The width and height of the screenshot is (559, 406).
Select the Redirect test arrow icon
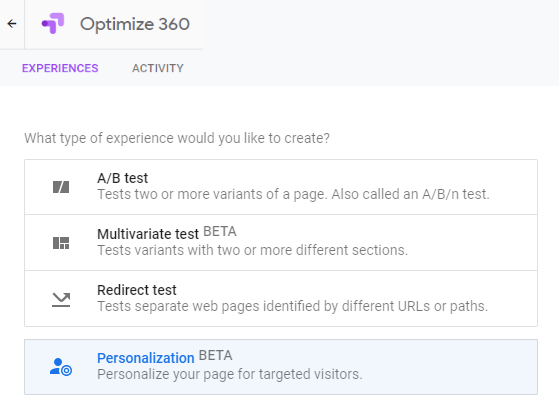(x=61, y=300)
